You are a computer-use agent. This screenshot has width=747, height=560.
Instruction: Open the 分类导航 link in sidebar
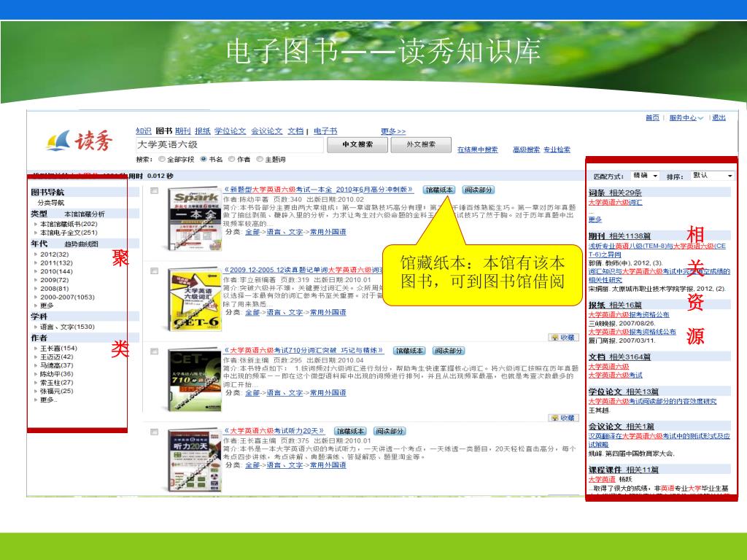(51, 203)
